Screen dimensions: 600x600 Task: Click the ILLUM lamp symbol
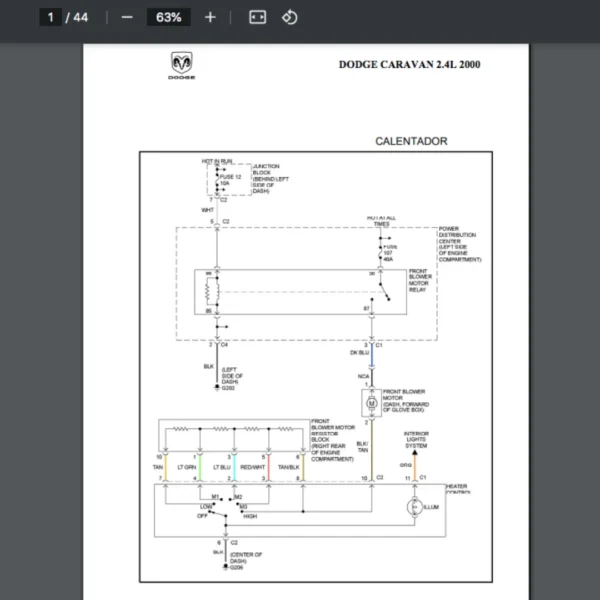point(414,508)
